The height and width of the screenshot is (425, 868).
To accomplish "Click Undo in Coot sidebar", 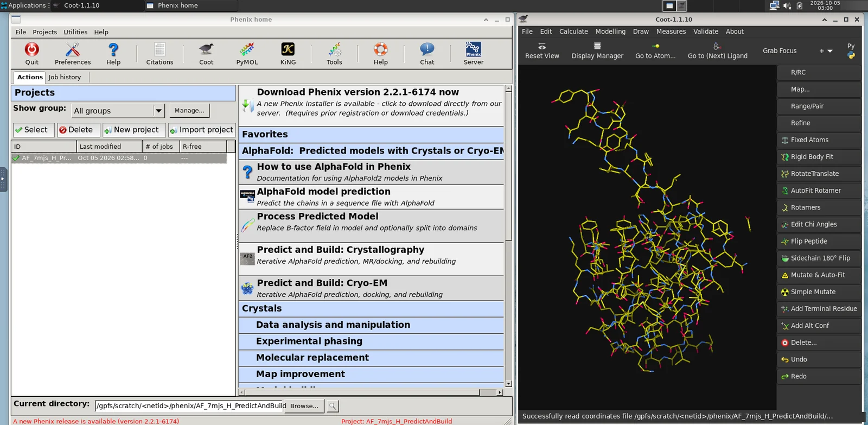I will pos(819,359).
